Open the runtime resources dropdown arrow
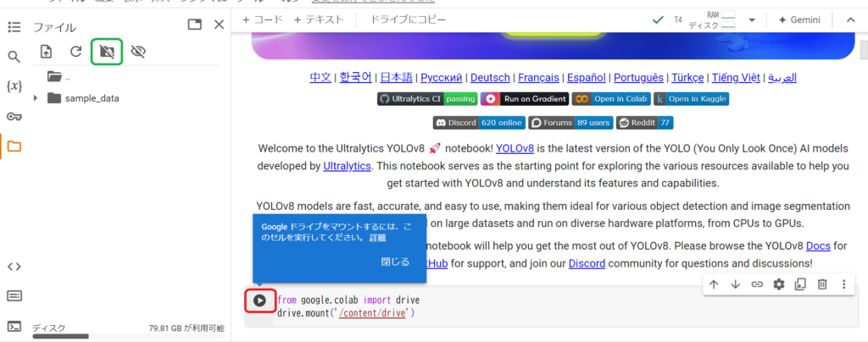Screen dimensions: 868x342 click(x=752, y=20)
